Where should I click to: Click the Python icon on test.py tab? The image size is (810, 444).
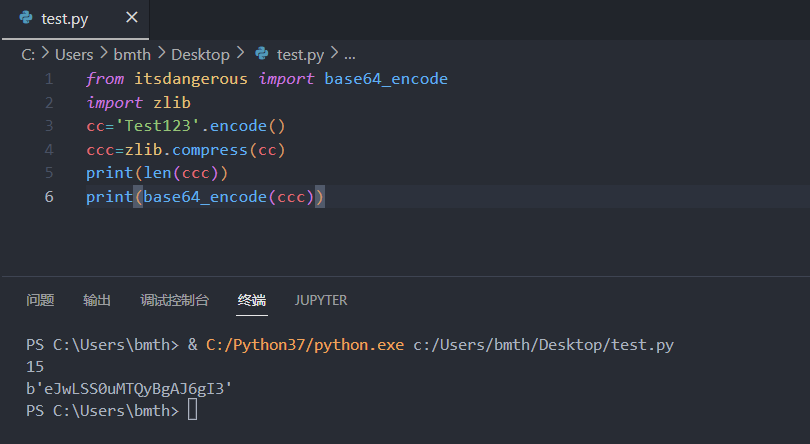26,18
